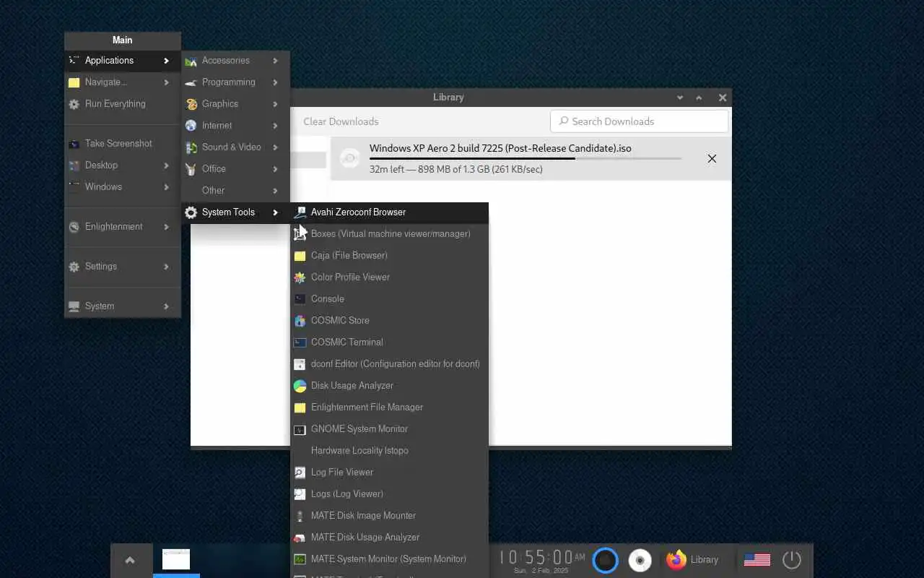
Task: Select the Windows XP Aero iso filename
Action: pos(500,148)
